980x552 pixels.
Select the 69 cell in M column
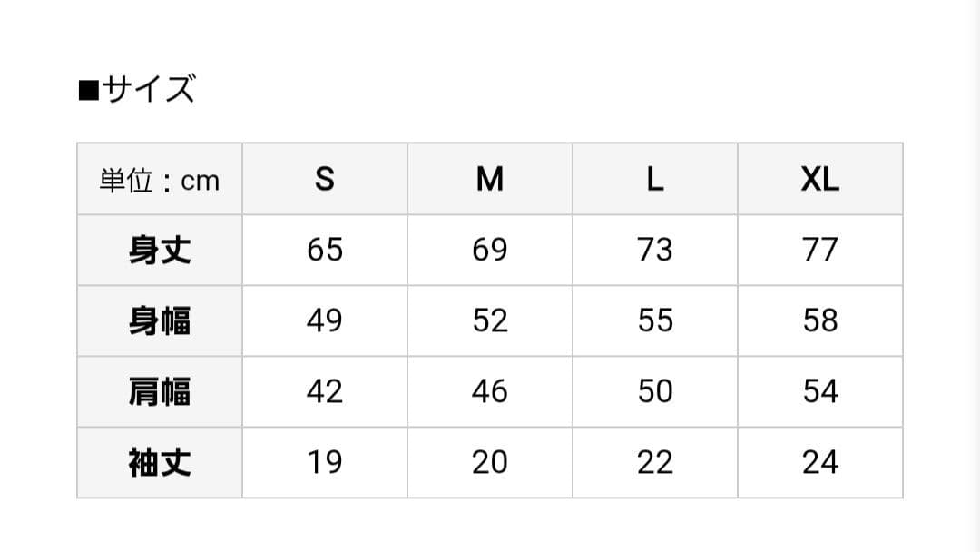[490, 250]
